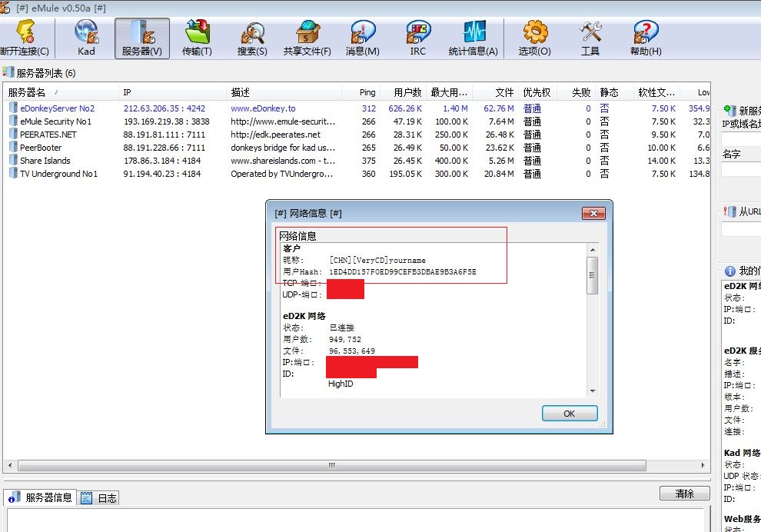Image resolution: width=761 pixels, height=532 pixels.
Task: Sort by Description (描述) column header
Action: pyautogui.click(x=284, y=92)
